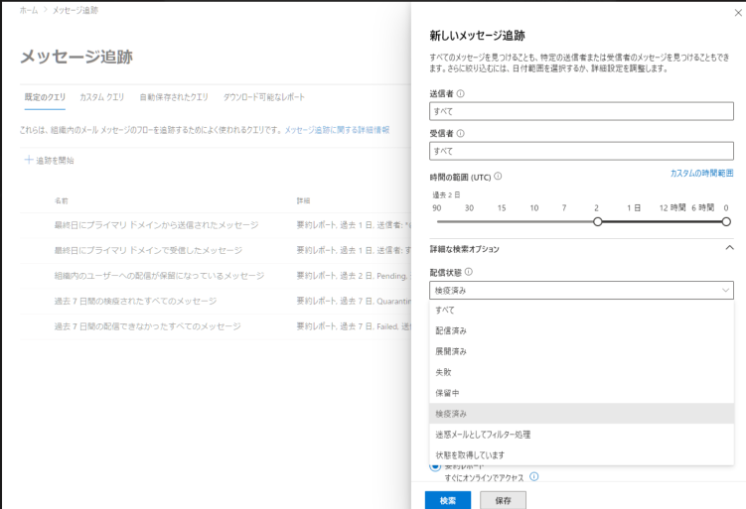This screenshot has height=509, width=746.
Task: Select the 要約レポート radio button
Action: (434, 466)
